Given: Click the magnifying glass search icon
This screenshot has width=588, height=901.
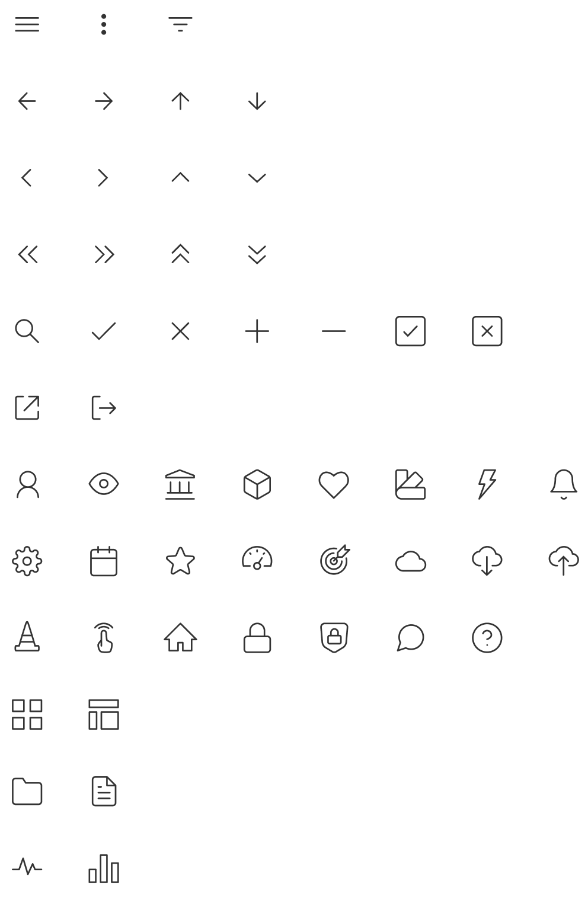Looking at the screenshot, I should point(27,331).
